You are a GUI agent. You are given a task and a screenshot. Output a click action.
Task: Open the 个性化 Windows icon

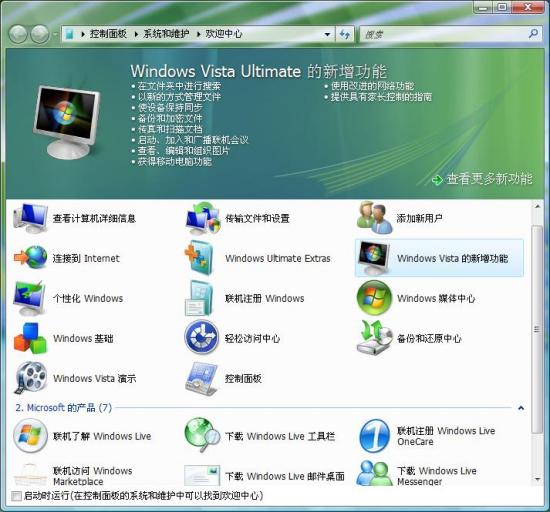pos(29,298)
